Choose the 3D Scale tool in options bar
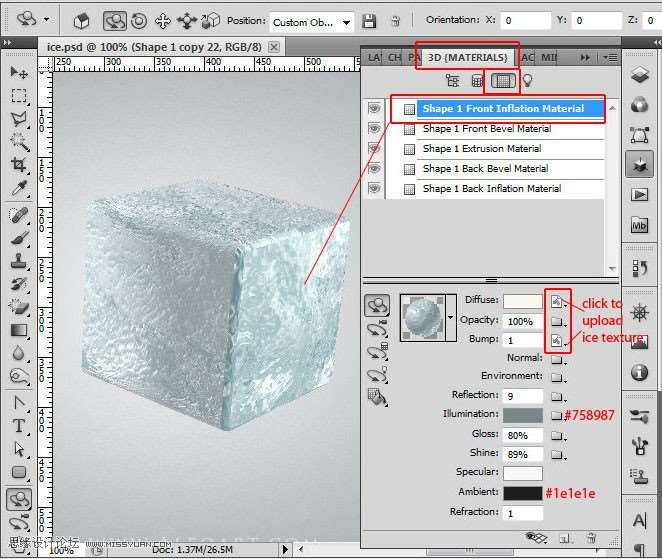The height and width of the screenshot is (559, 662). [210, 20]
